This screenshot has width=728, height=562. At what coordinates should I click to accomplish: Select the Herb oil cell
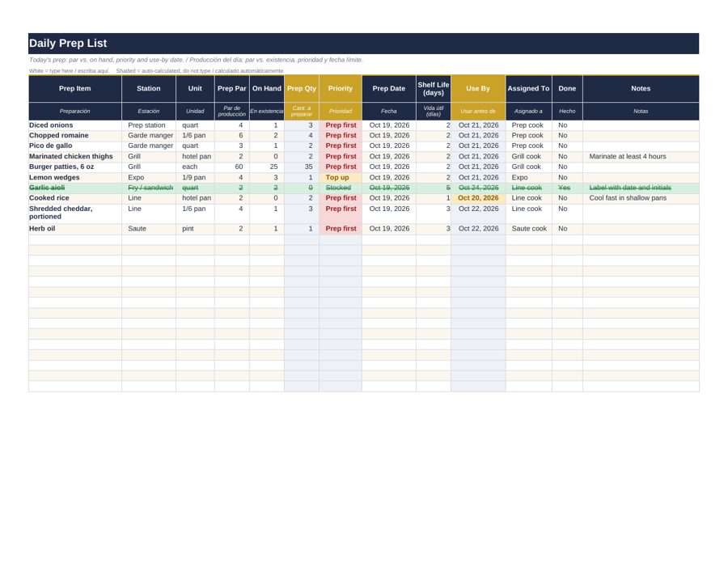[74, 229]
